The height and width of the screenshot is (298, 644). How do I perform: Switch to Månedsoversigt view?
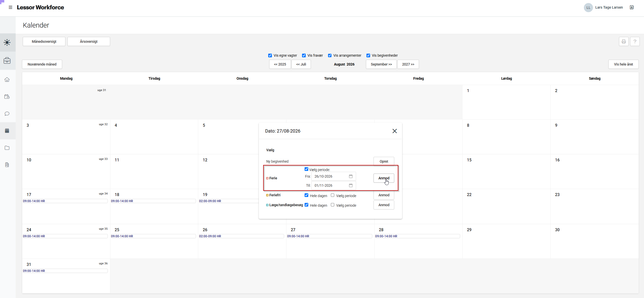(44, 41)
